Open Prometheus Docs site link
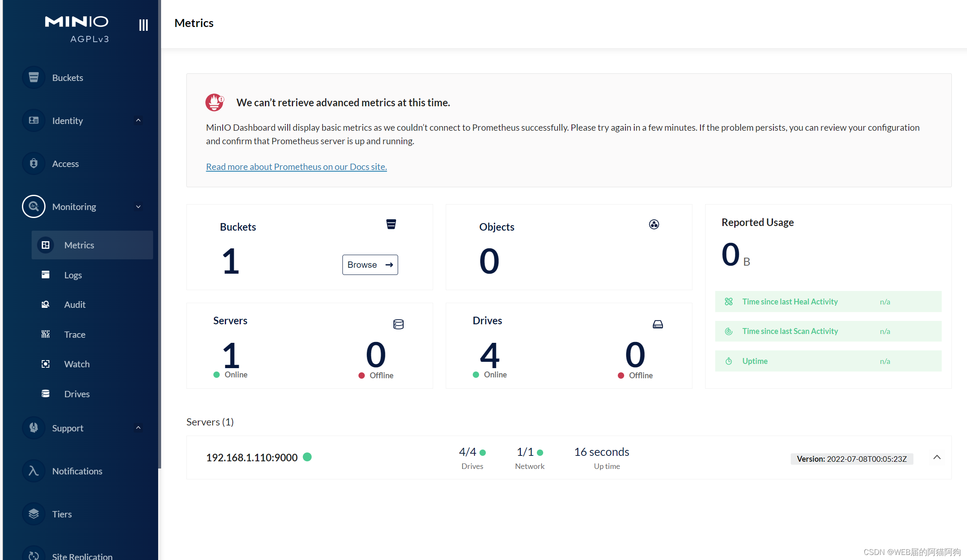Screen dimensions: 967x560 pyautogui.click(x=296, y=167)
